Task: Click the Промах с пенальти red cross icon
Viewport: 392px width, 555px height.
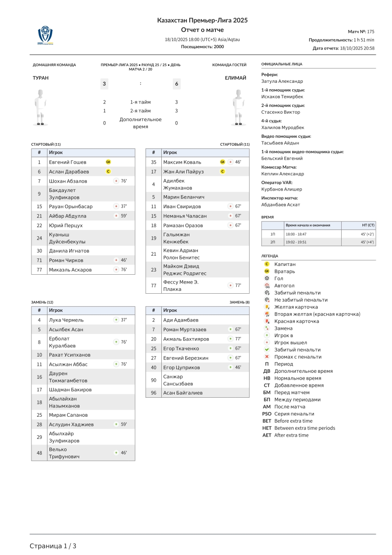Action: (267, 357)
